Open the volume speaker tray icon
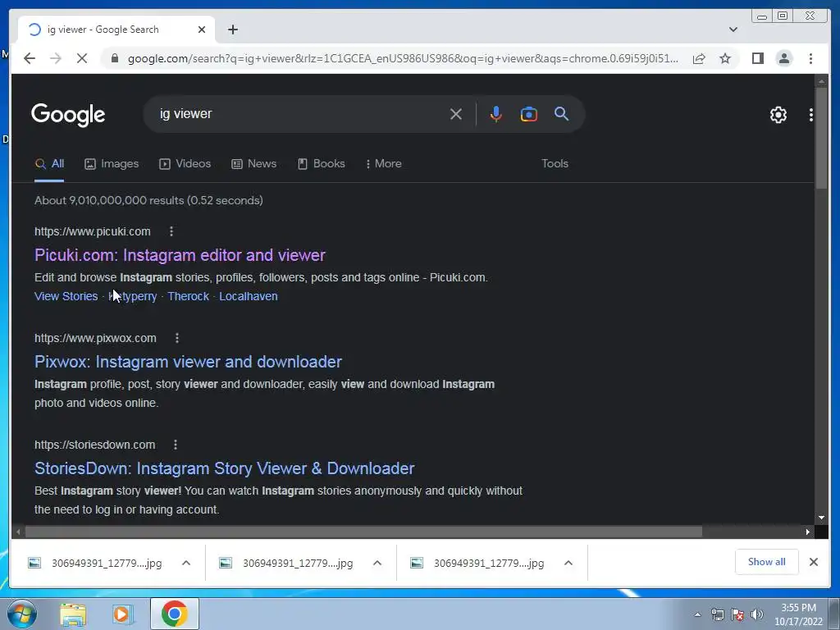The height and width of the screenshot is (630, 840). [x=756, y=614]
